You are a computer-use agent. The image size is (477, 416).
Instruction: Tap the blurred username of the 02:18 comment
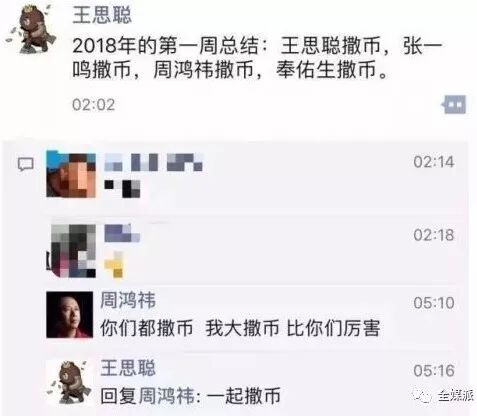tap(122, 233)
